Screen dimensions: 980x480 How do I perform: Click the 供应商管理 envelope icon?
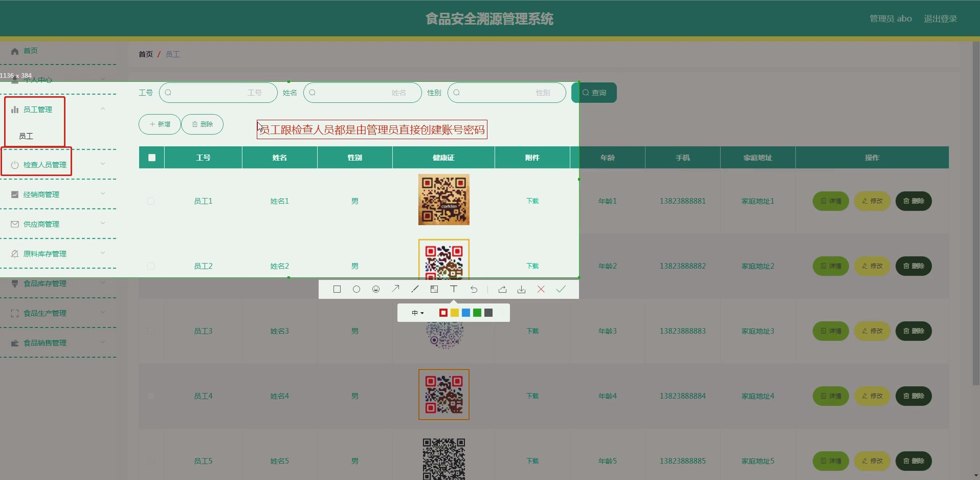(15, 224)
